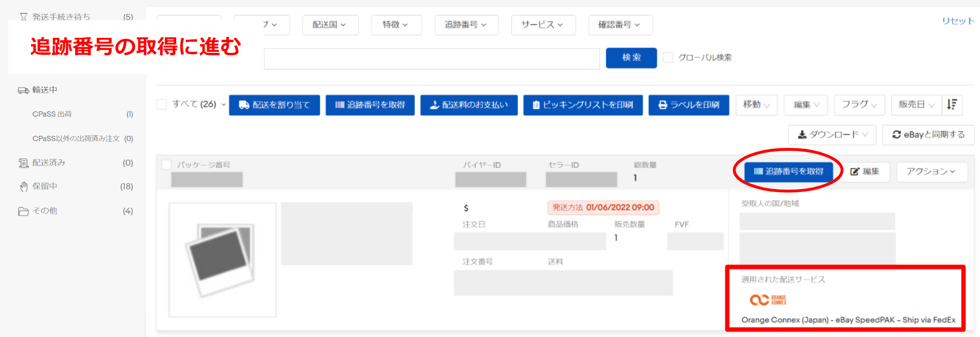The image size is (980, 337).
Task: Click the リセット link
Action: [x=958, y=21]
